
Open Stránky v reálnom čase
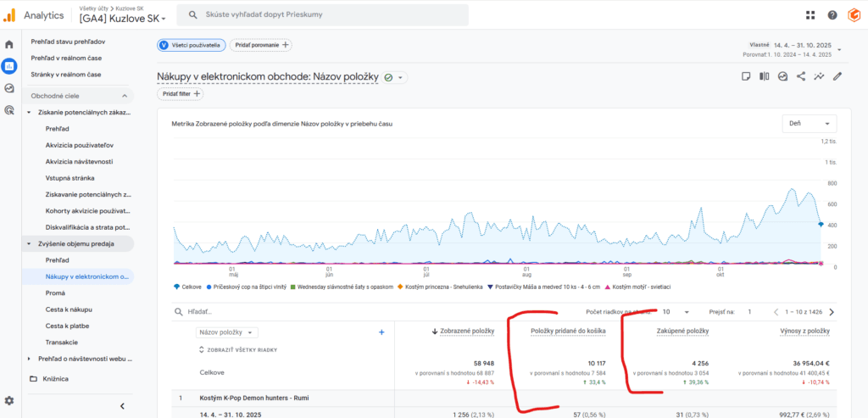[x=64, y=74]
